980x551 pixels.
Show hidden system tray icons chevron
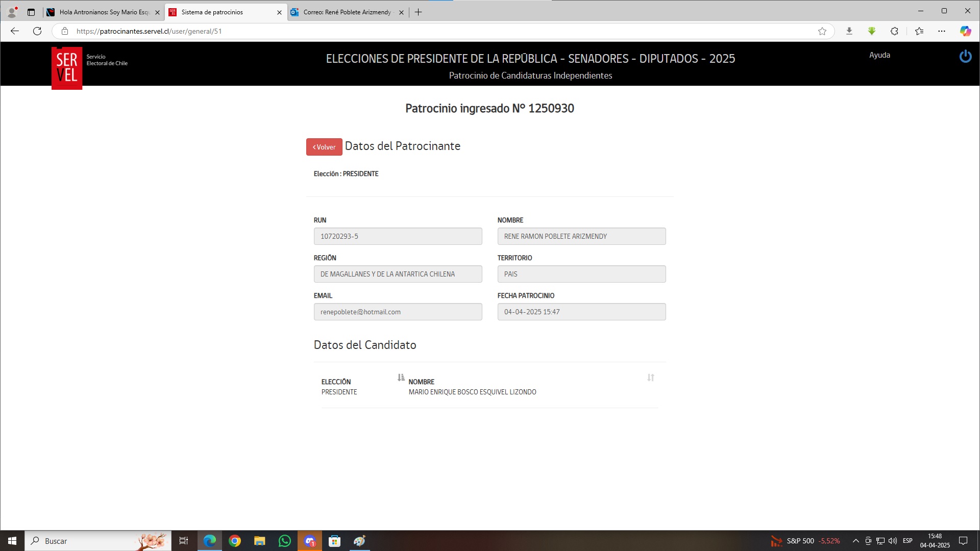click(856, 541)
